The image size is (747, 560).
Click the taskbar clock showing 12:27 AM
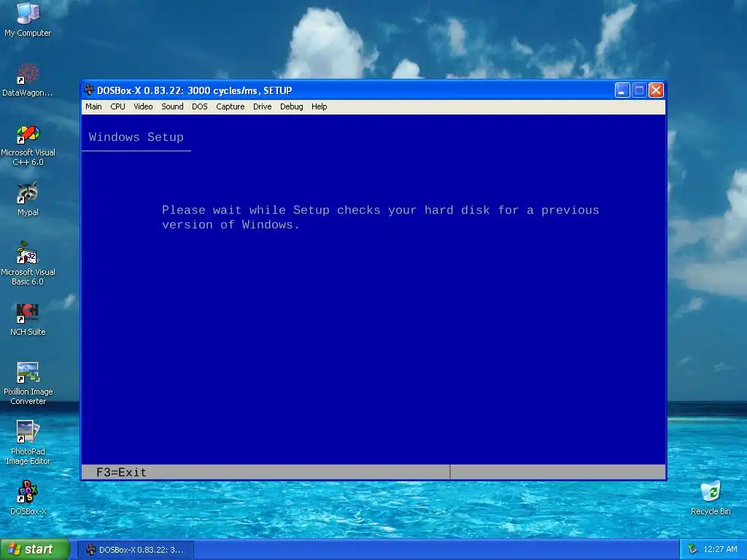tap(720, 549)
